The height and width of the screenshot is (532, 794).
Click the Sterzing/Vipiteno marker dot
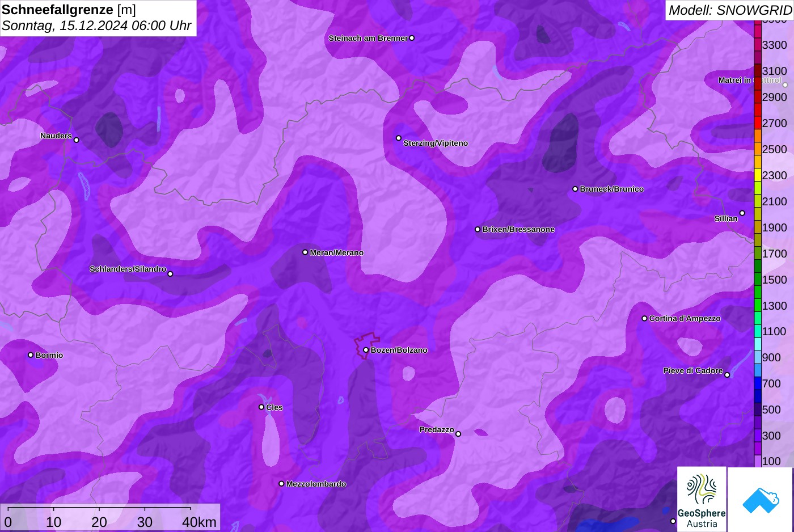pyautogui.click(x=399, y=138)
